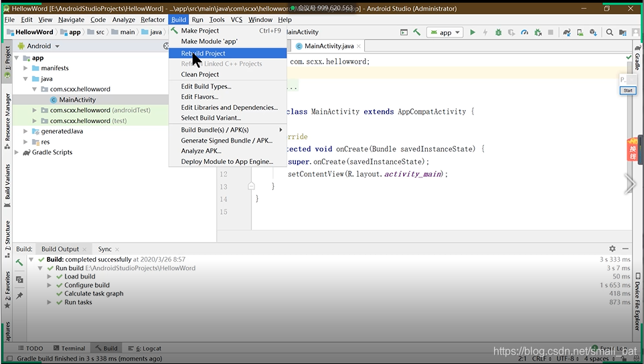Screen dimensions: 644x364
Task: Expand the manifests folder
Action: coord(25,68)
